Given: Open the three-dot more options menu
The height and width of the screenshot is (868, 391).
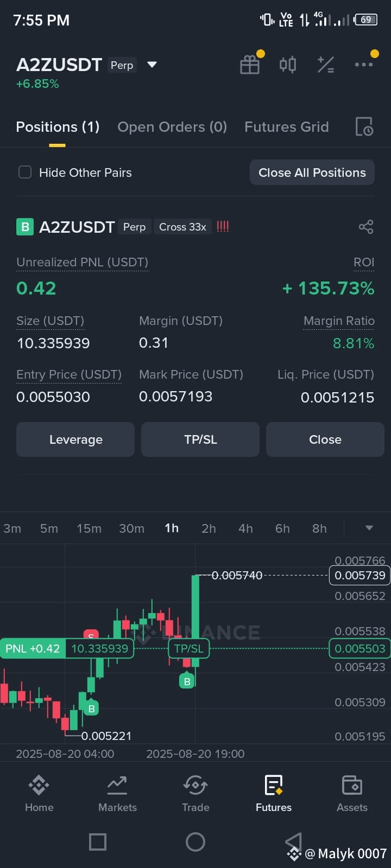Looking at the screenshot, I should (363, 64).
